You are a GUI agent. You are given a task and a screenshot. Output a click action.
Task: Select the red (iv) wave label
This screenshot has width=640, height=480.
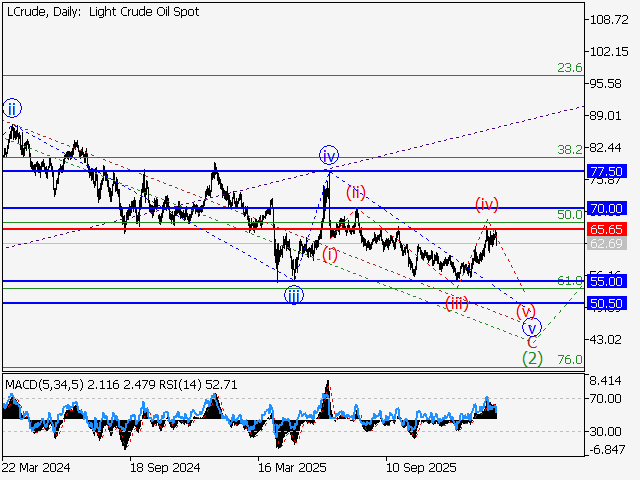coord(487,205)
